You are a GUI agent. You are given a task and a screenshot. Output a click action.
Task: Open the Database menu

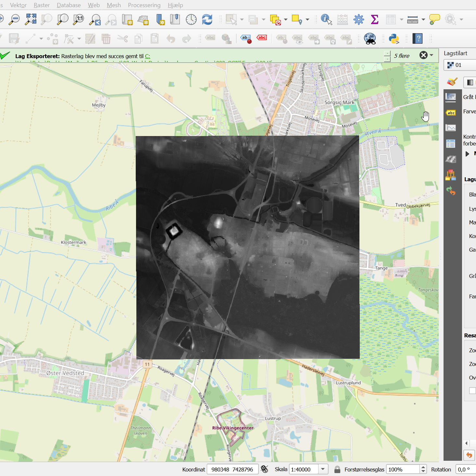[69, 5]
